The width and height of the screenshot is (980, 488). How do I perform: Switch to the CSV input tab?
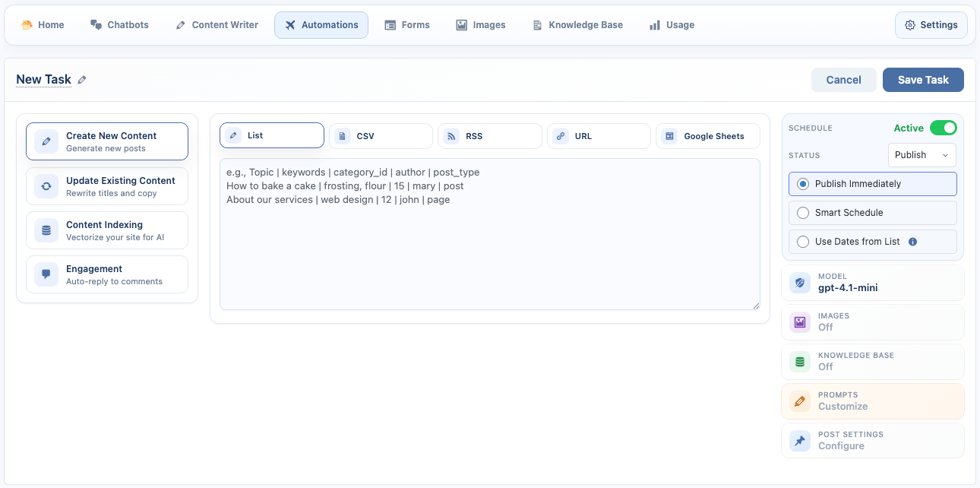coord(381,136)
